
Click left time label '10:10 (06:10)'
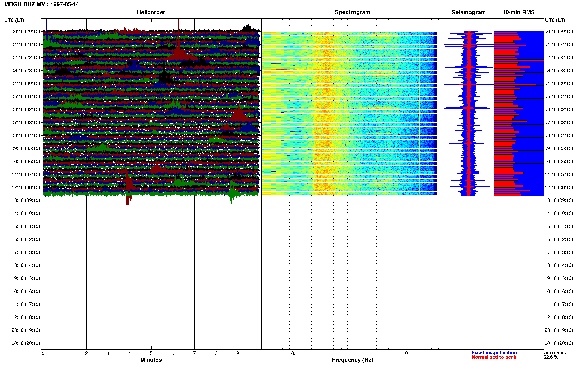(x=26, y=161)
